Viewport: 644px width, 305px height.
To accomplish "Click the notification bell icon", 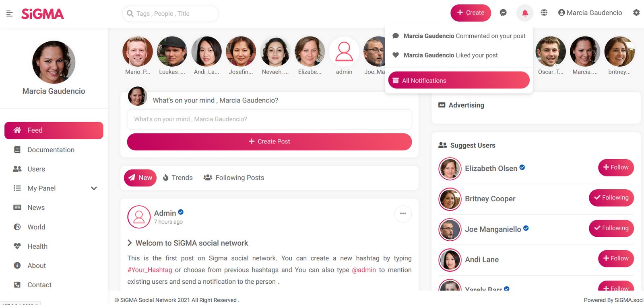I will click(x=525, y=13).
